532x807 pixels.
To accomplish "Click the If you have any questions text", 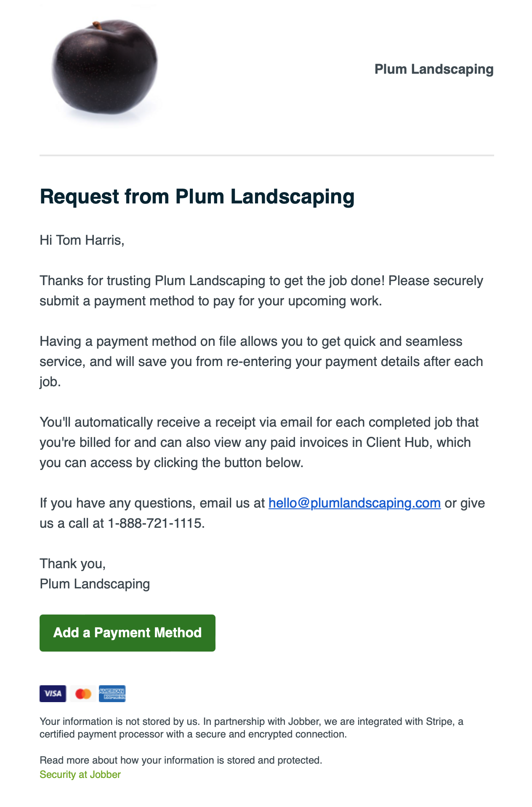I will click(152, 503).
